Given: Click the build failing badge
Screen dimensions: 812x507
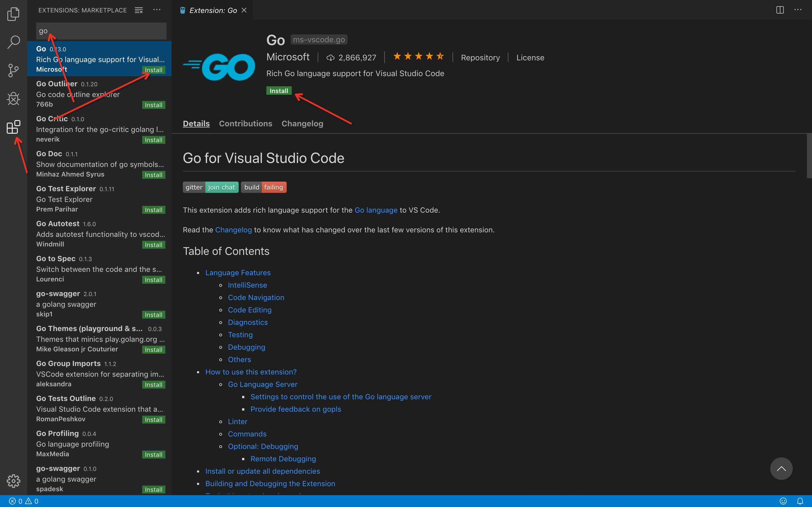Looking at the screenshot, I should pyautogui.click(x=264, y=187).
